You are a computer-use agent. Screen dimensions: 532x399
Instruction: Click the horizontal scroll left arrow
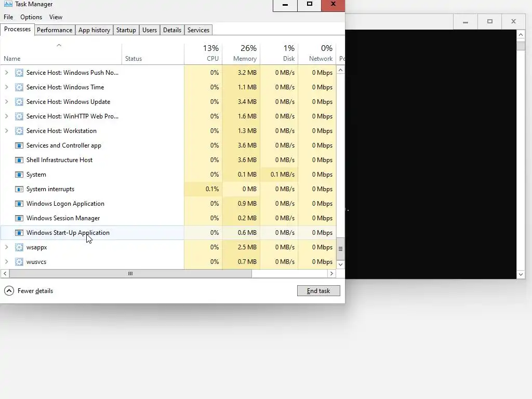(x=5, y=273)
